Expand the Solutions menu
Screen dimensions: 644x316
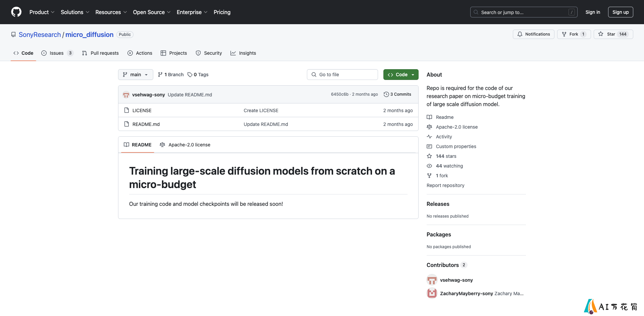75,12
